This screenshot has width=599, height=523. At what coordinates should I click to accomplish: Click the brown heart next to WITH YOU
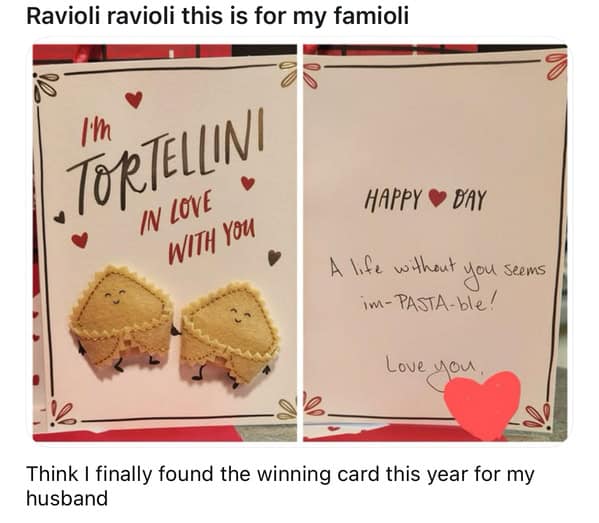tap(274, 257)
